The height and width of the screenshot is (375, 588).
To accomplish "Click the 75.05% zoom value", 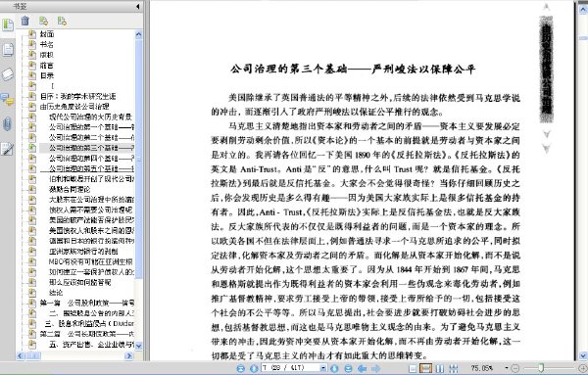I will click(x=482, y=368).
